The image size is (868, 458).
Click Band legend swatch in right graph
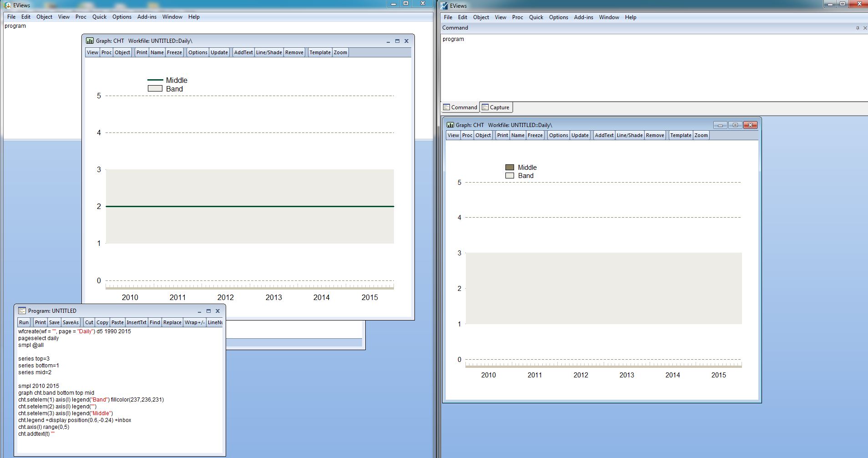click(510, 176)
